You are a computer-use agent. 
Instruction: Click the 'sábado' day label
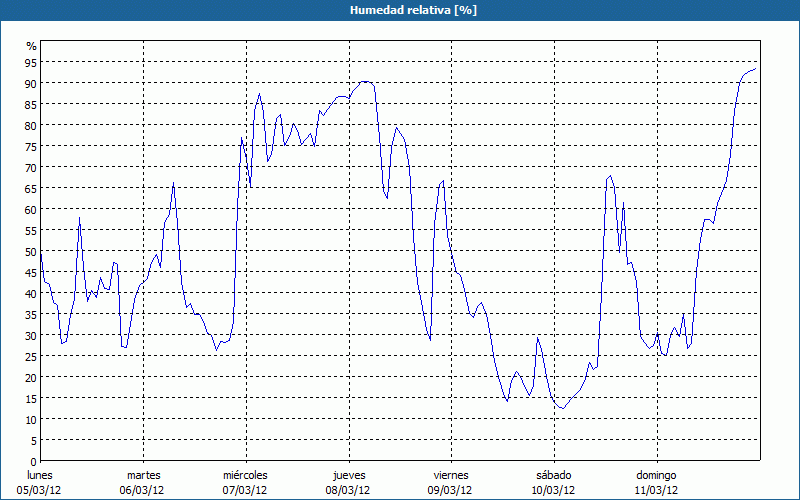(554, 475)
